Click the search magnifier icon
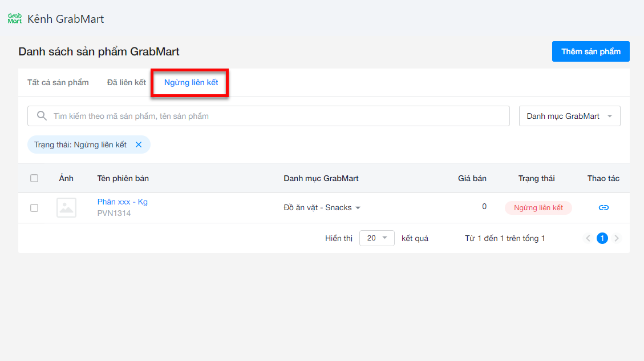The height and width of the screenshot is (361, 644). 42,116
